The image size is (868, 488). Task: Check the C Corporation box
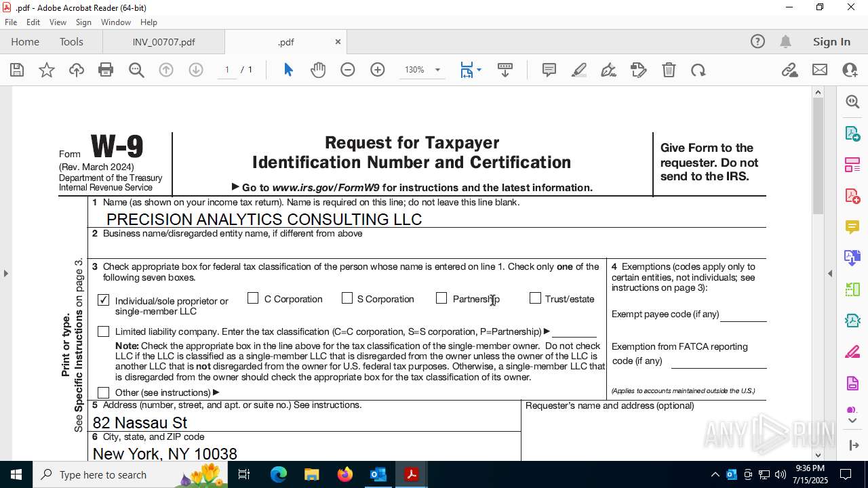(x=253, y=298)
